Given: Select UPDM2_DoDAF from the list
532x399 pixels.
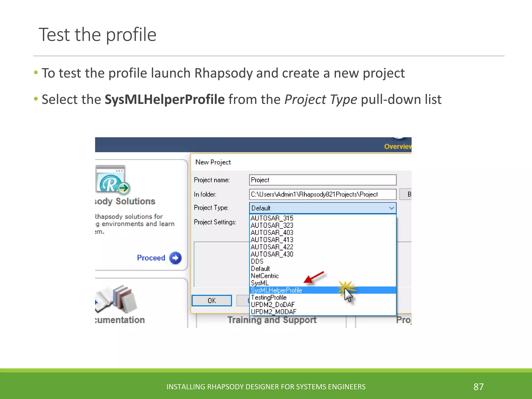Looking at the screenshot, I should click(x=323, y=304).
